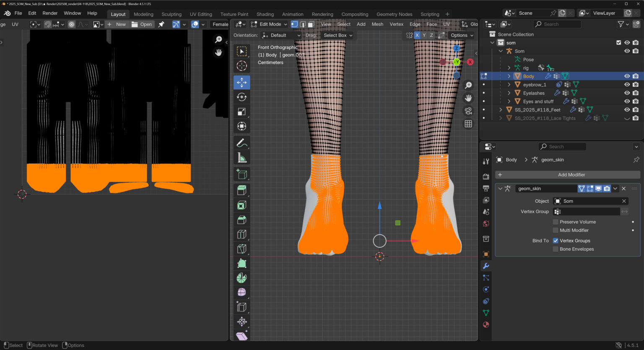Screen dimensions: 644x350
Task: Select the Scale tool
Action: (x=241, y=112)
